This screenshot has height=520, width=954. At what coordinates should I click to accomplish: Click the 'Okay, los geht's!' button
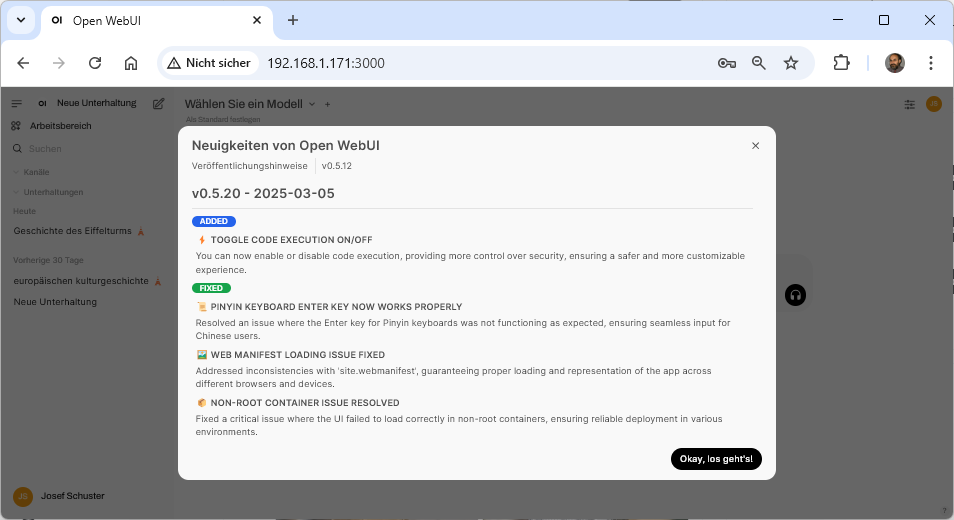(716, 459)
